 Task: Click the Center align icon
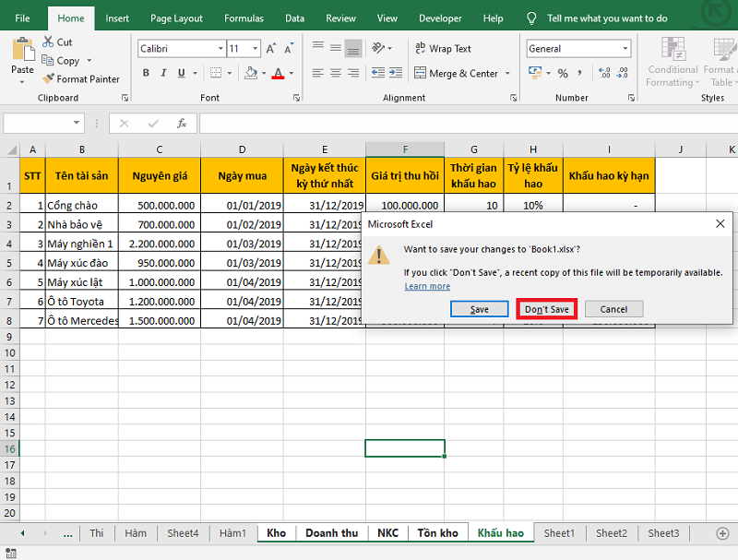338,74
